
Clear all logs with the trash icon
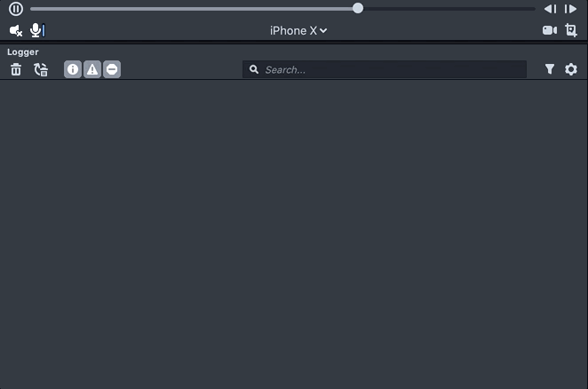[x=16, y=69]
